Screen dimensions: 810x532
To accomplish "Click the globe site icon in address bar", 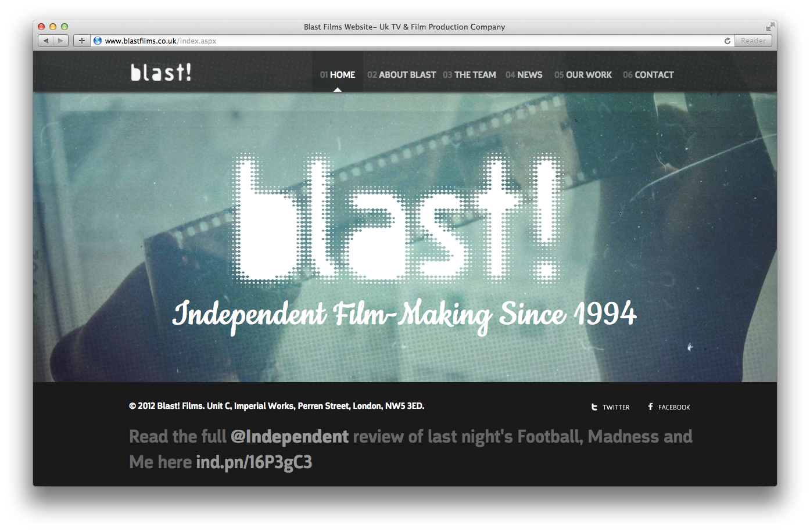I will click(98, 41).
